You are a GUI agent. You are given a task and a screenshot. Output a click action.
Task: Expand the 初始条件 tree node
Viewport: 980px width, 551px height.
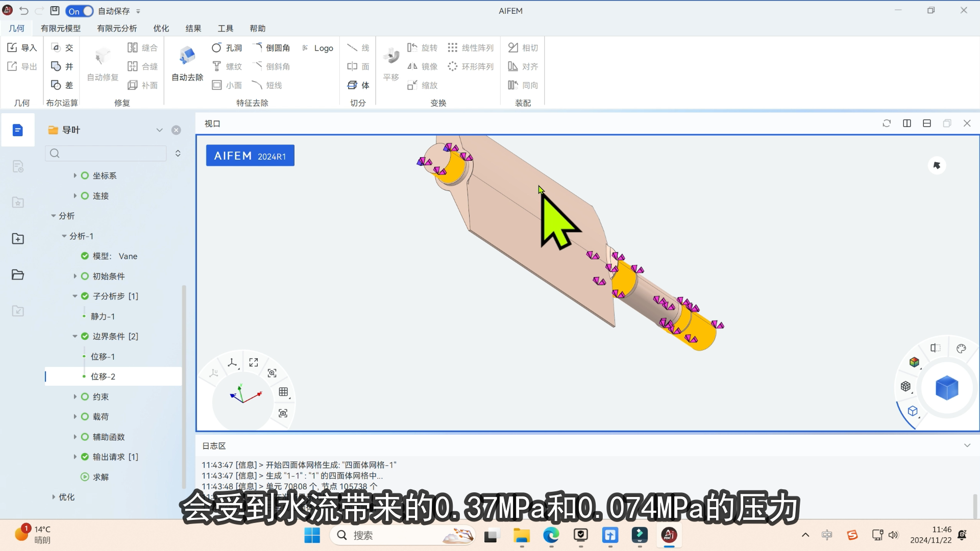click(x=75, y=276)
